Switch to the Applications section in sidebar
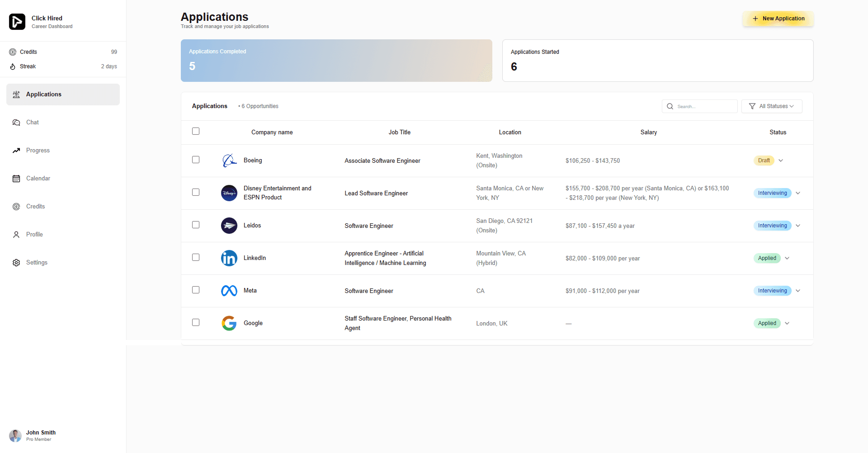Screen dimensions: 868x453 (x=43, y=94)
